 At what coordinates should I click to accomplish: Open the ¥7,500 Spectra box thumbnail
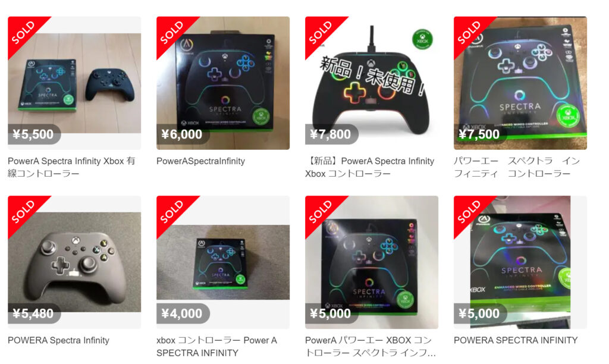[520, 83]
